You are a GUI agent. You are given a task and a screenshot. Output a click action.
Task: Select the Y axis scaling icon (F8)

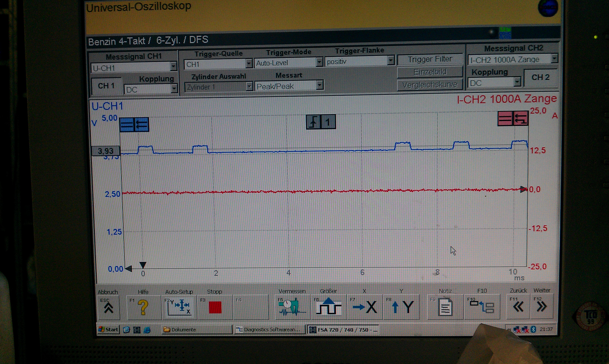coord(401,307)
